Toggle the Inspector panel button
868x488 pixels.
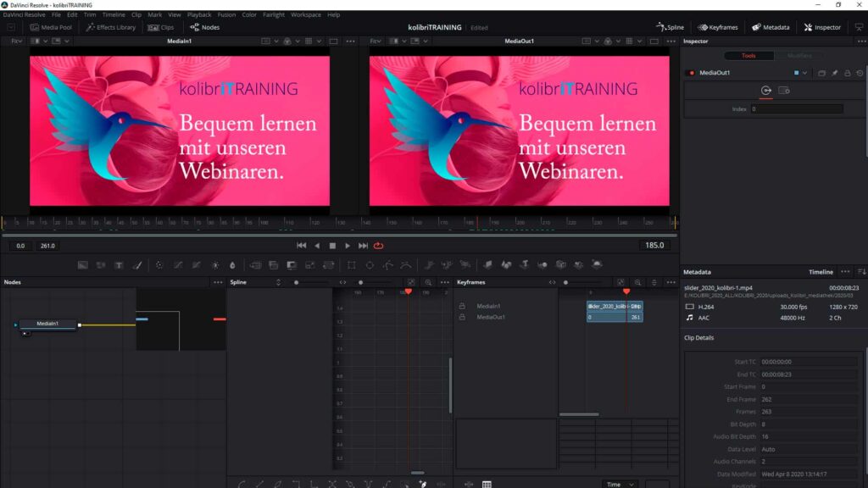[x=822, y=27]
